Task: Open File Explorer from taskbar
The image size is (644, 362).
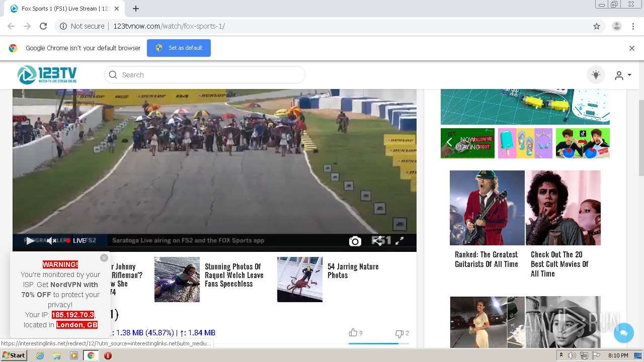Action: click(57, 355)
